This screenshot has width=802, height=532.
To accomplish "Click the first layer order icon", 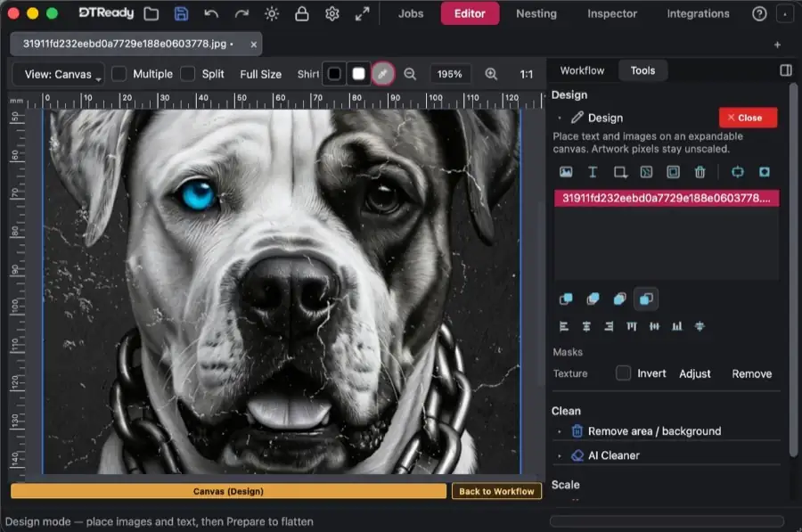I will (566, 299).
